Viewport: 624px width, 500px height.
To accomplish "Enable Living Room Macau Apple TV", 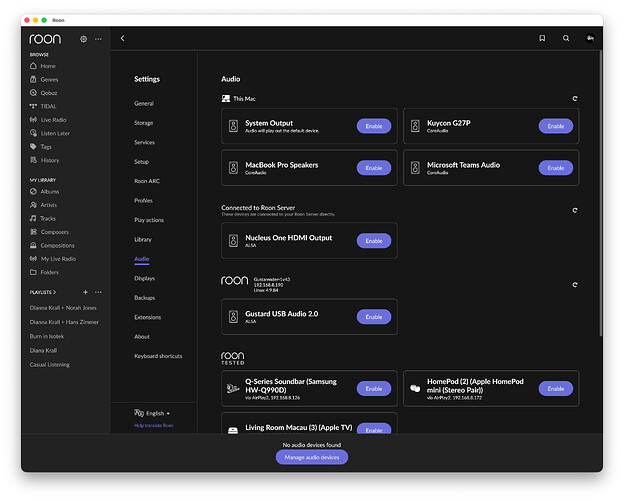I will (374, 429).
